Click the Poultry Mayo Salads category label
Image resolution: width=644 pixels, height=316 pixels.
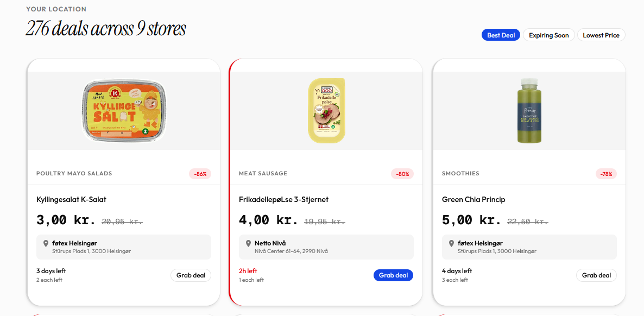point(74,174)
